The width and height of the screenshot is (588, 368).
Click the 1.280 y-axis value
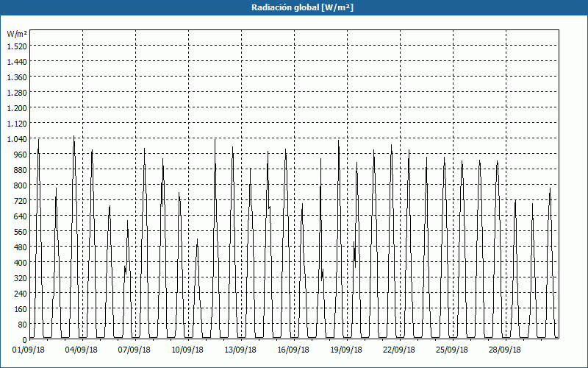[x=17, y=93]
